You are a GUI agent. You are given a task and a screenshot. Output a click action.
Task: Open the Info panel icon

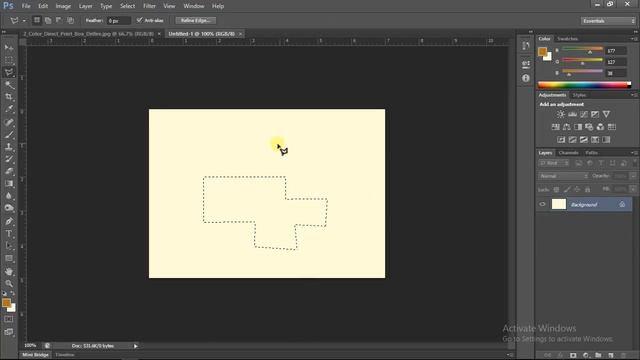[526, 78]
